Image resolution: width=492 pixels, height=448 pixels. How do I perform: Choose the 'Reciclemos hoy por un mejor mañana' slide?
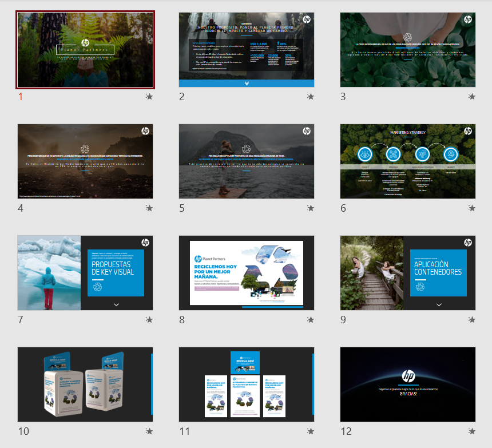pos(247,273)
